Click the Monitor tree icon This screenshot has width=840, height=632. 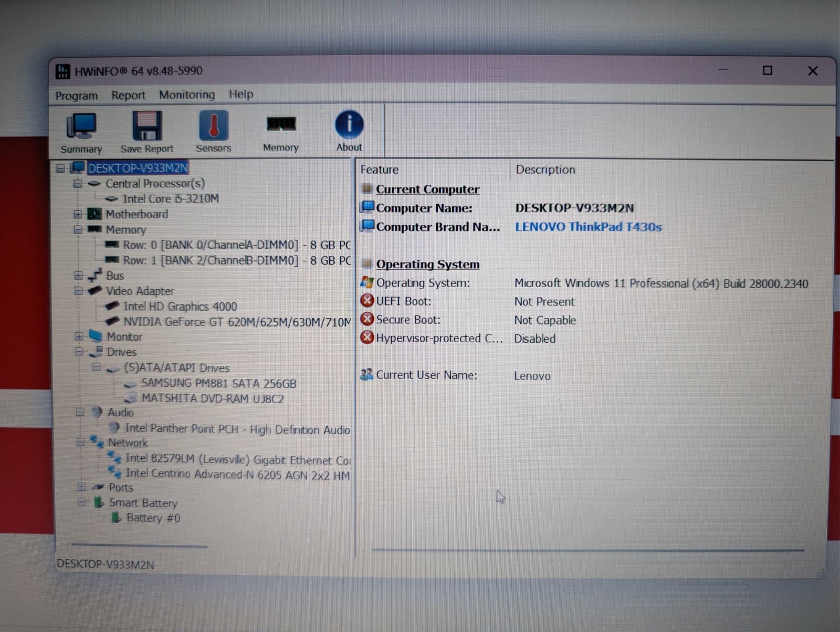point(96,336)
